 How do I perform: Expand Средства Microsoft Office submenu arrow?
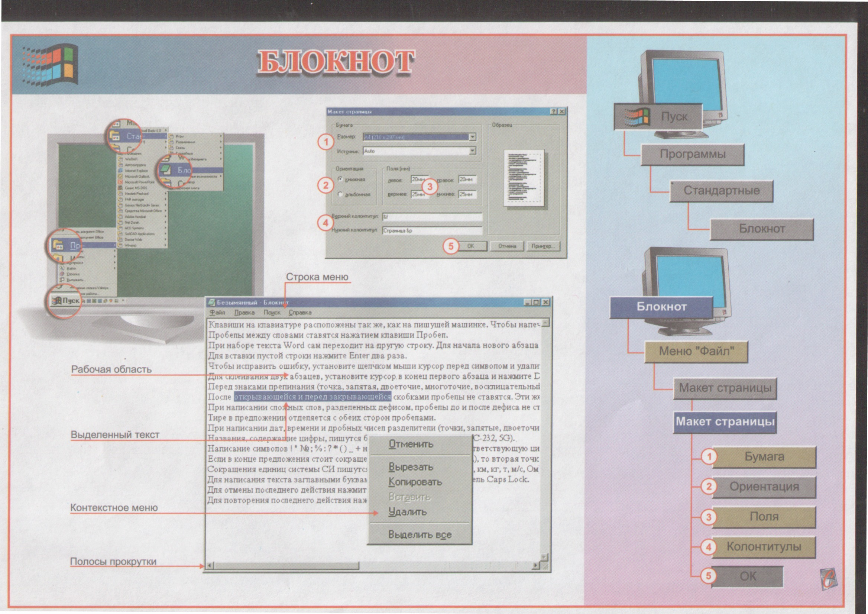(x=166, y=211)
